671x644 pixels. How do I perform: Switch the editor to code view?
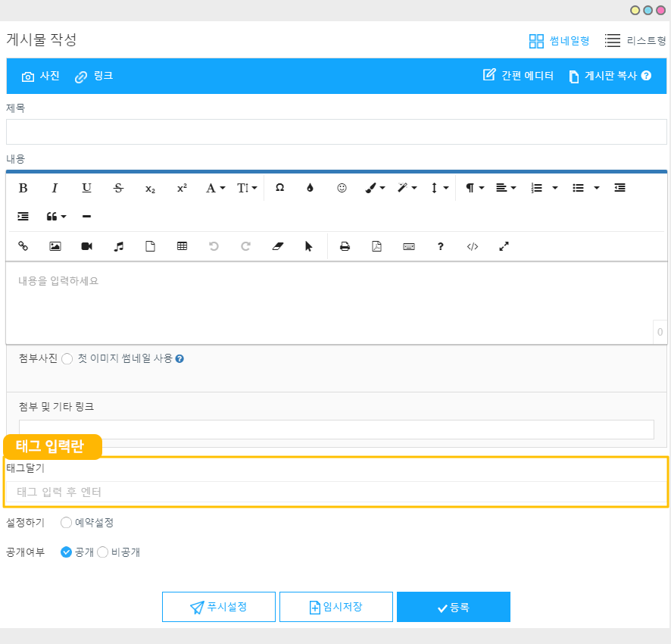pyautogui.click(x=473, y=246)
